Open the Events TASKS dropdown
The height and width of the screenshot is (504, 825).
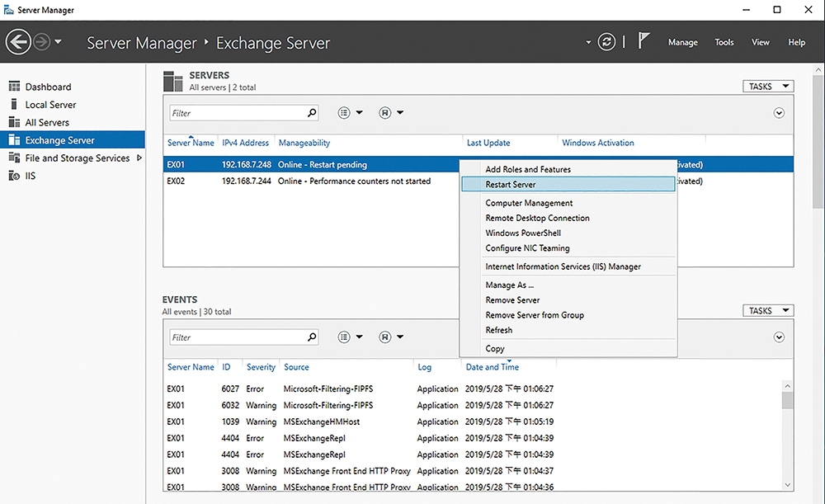(768, 311)
